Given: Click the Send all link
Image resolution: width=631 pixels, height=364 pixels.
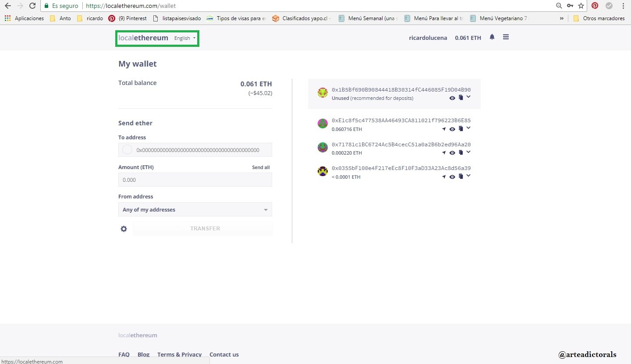Looking at the screenshot, I should (x=261, y=167).
